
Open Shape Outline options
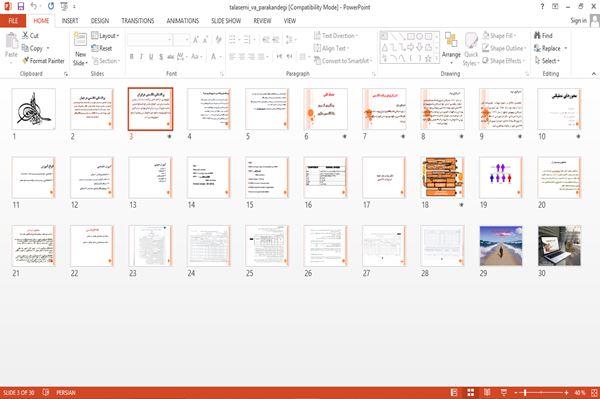click(504, 48)
